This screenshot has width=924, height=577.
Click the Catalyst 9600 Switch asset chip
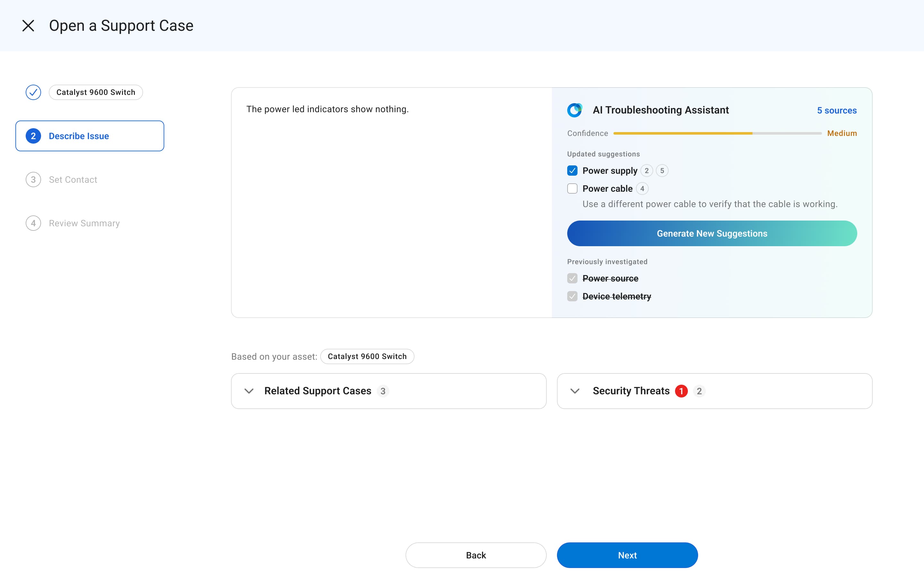click(x=367, y=356)
